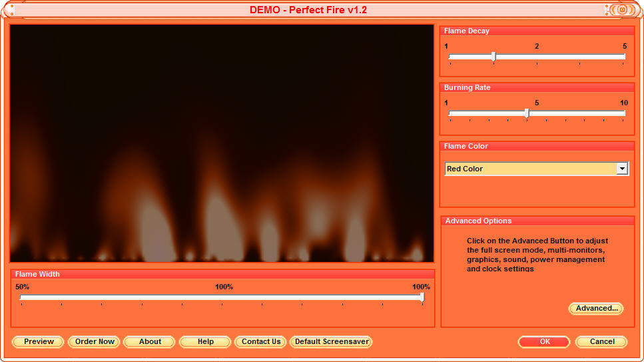Launch the Preview button
Screen dimensions: 644x362
[x=38, y=341]
